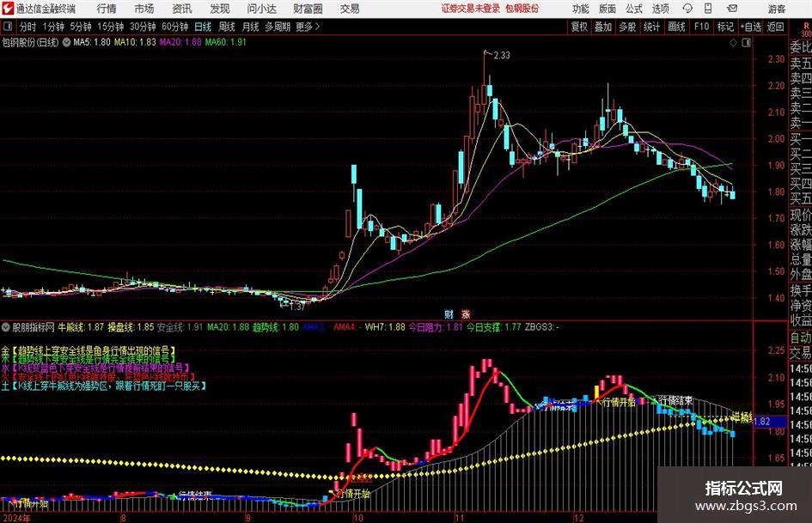The height and width of the screenshot is (523, 812).
Task: Click the 牛熊线: 1.87 indicator value
Action: click(81, 327)
